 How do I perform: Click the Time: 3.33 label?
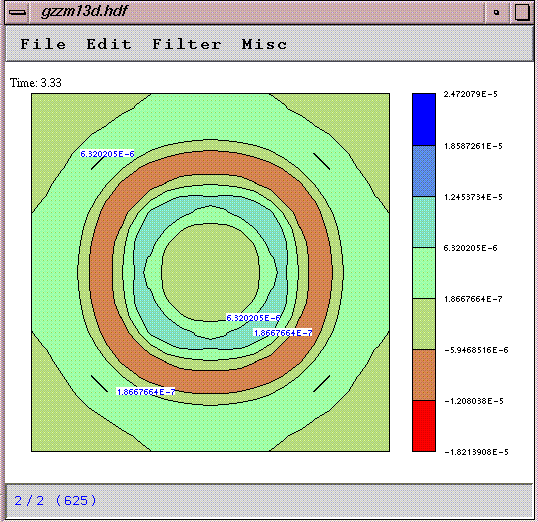(x=36, y=83)
